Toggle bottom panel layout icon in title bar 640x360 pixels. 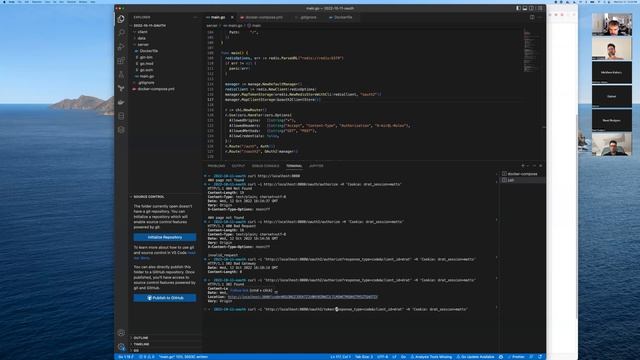click(x=525, y=8)
